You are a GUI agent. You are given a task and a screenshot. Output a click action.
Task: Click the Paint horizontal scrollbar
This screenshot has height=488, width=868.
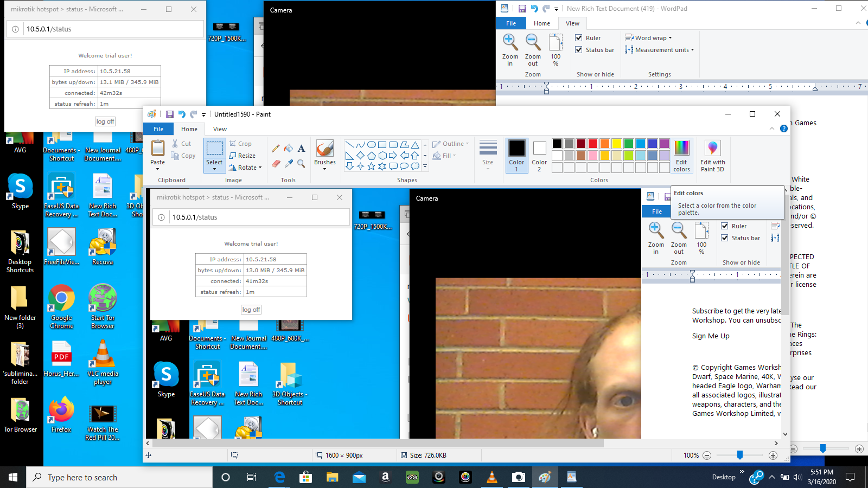(378, 443)
